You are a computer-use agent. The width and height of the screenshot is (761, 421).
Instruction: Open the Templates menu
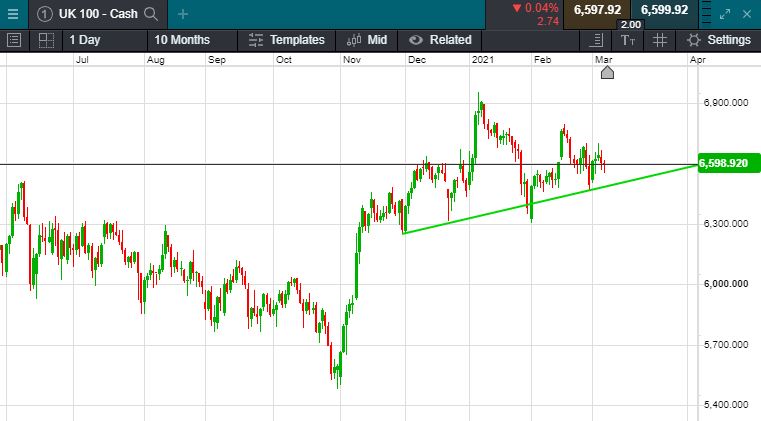tap(286, 40)
